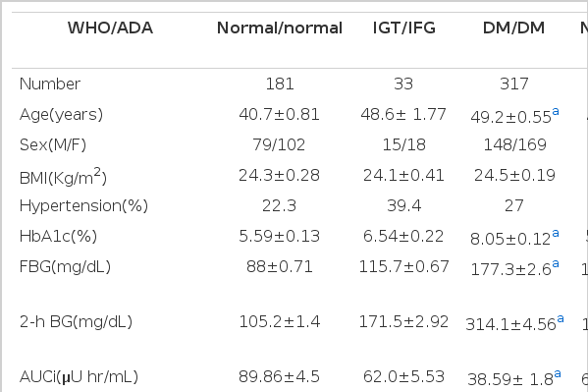Select the FBG(mg/dL) row label
Viewport: 588px width, 392px height.
65,267
